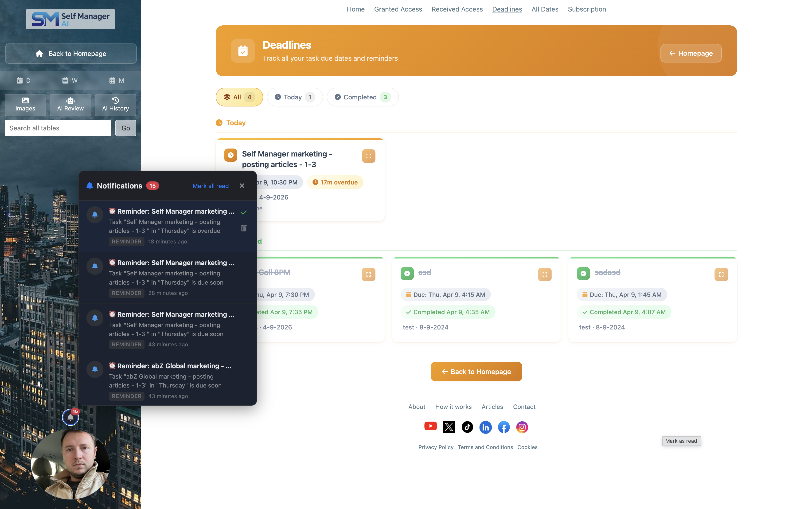Open AI History

point(115,105)
